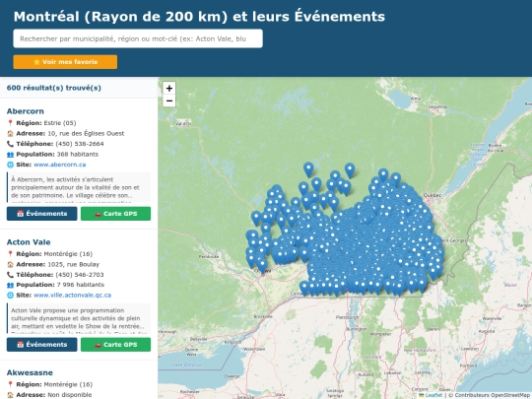Screen dimensions: 532x399
Task: Open Carte GPS for Abercorn
Action: click(x=115, y=214)
